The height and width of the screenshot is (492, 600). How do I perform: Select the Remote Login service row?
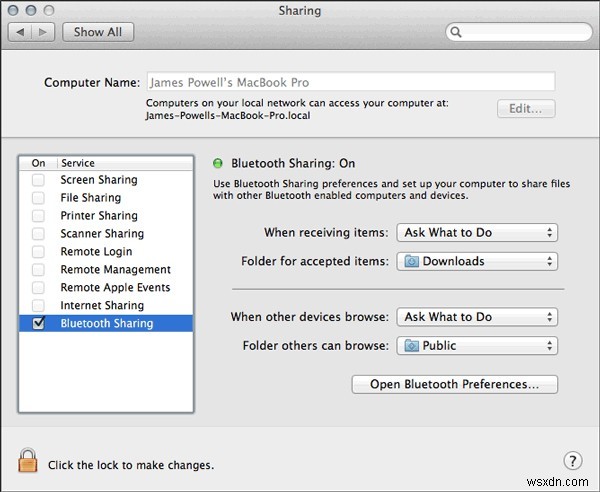pos(106,251)
